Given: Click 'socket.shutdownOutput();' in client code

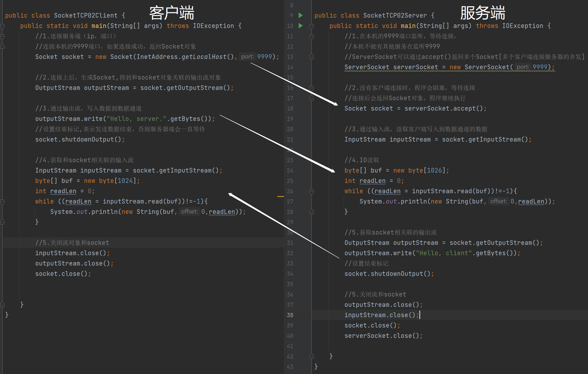Looking at the screenshot, I should tap(80, 139).
